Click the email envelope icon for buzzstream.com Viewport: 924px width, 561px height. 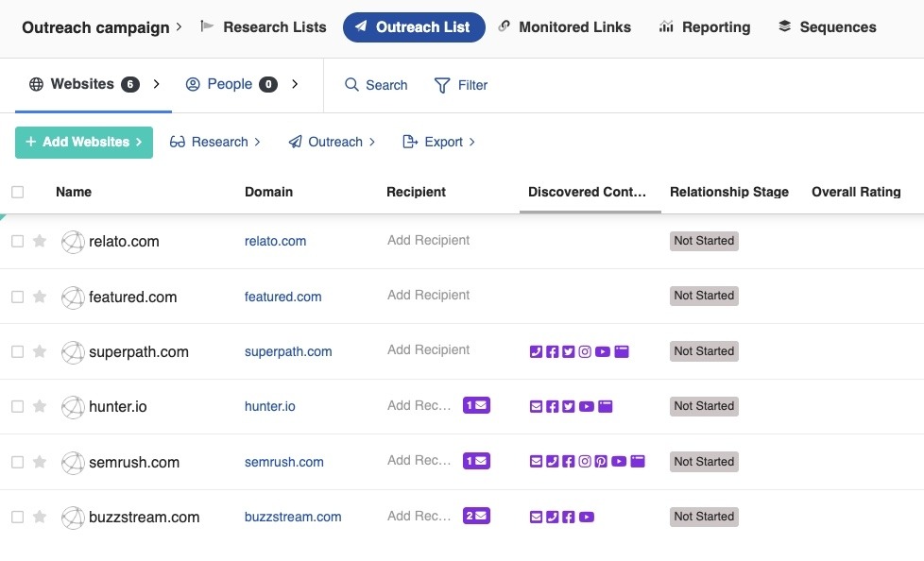535,517
